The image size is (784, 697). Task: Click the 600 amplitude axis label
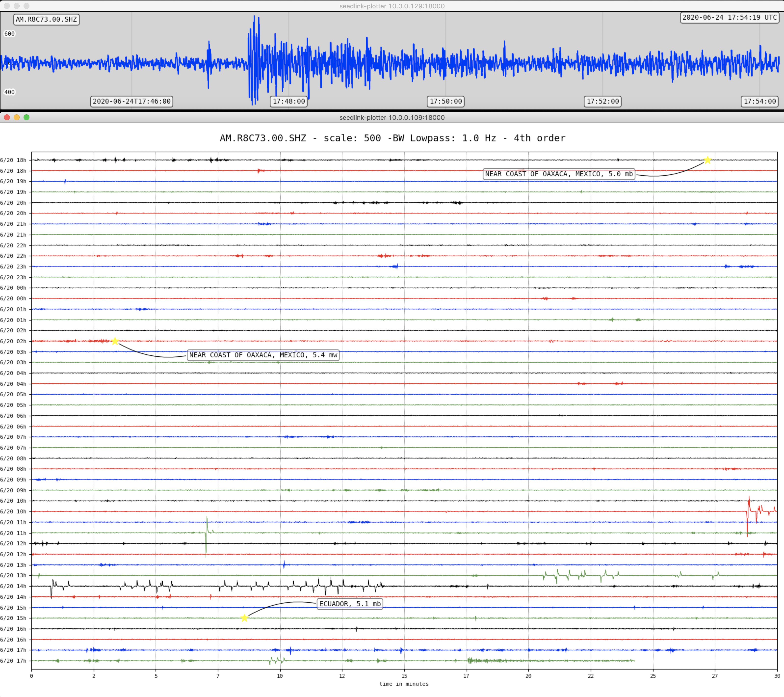coord(10,34)
